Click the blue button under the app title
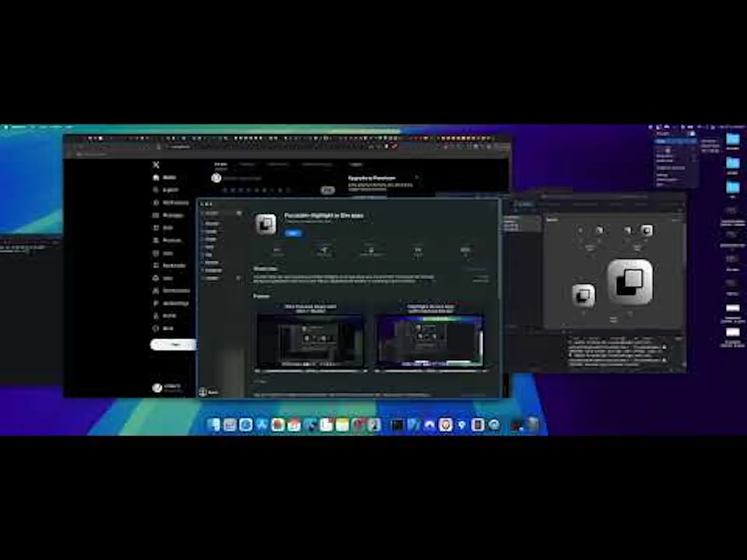The image size is (747, 560). (293, 233)
